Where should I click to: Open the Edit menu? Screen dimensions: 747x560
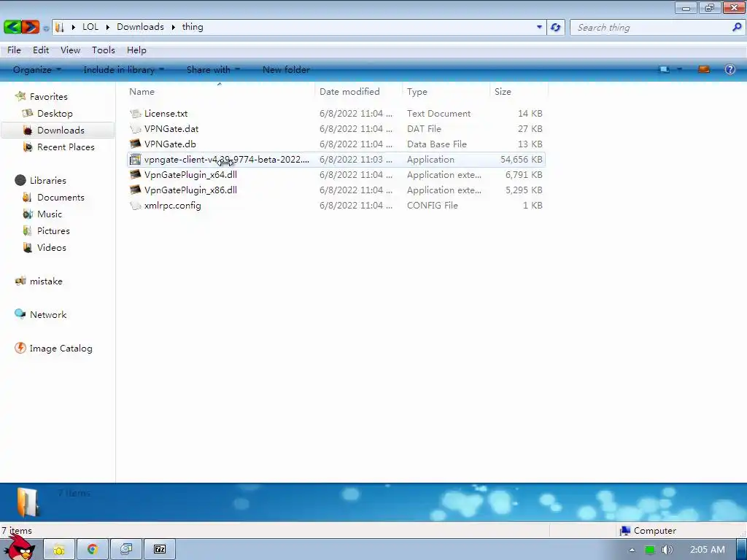[41, 50]
